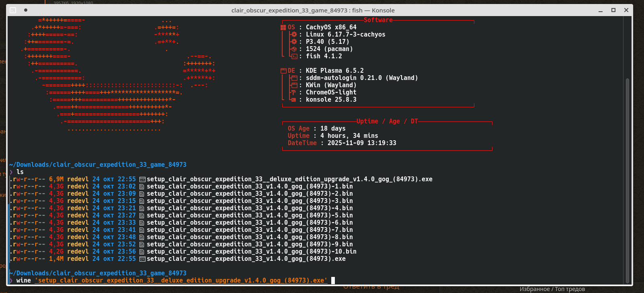Click the gear icon beside P3.40 (5.17)
Viewport: 644px width, 293px height.
pos(294,42)
